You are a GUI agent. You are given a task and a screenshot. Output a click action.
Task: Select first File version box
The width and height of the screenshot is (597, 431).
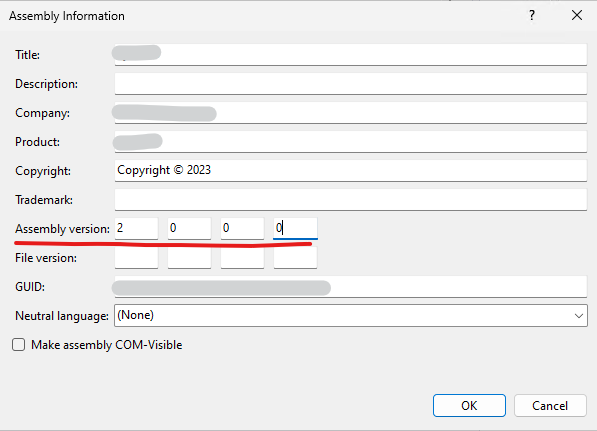pyautogui.click(x=136, y=258)
